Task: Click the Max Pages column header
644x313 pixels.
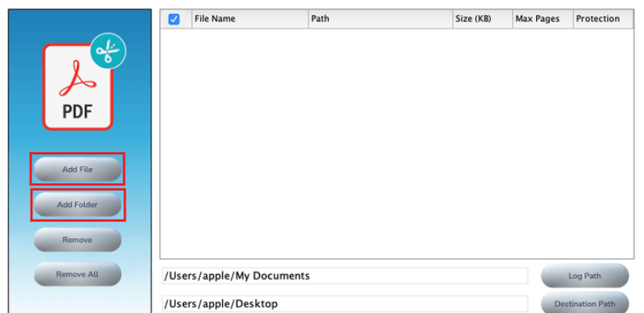Action: (543, 19)
